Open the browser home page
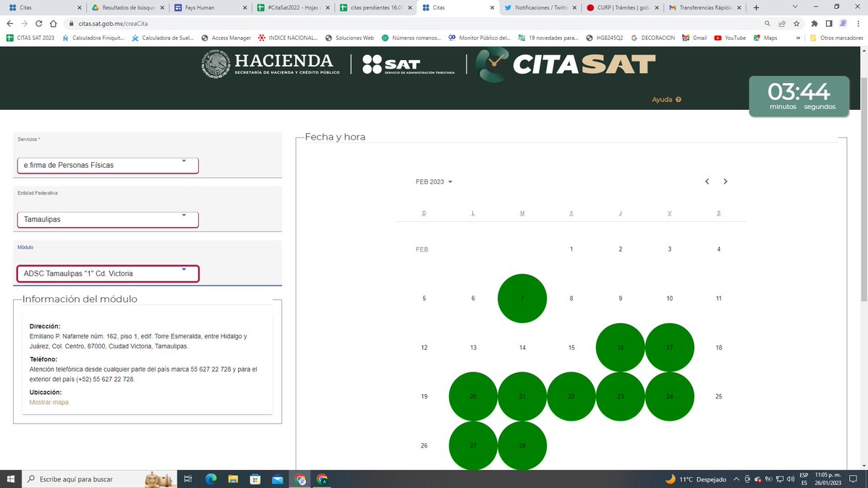Viewport: 868px width, 488px height. click(53, 23)
